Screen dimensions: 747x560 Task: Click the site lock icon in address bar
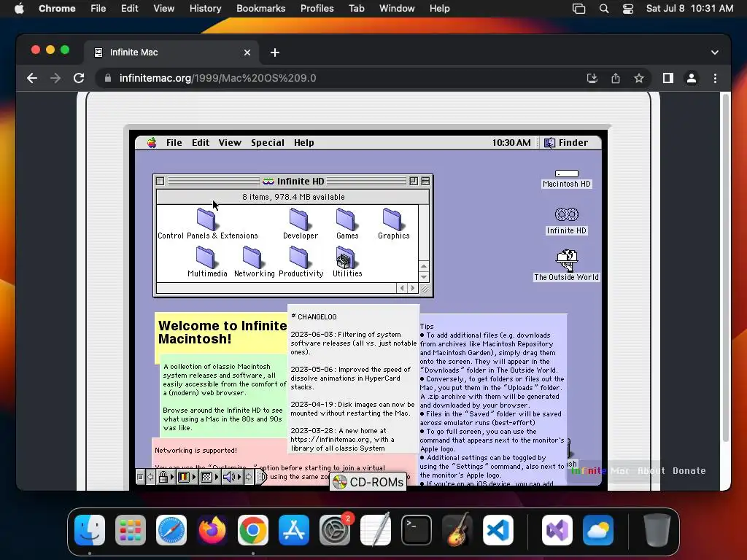click(108, 78)
